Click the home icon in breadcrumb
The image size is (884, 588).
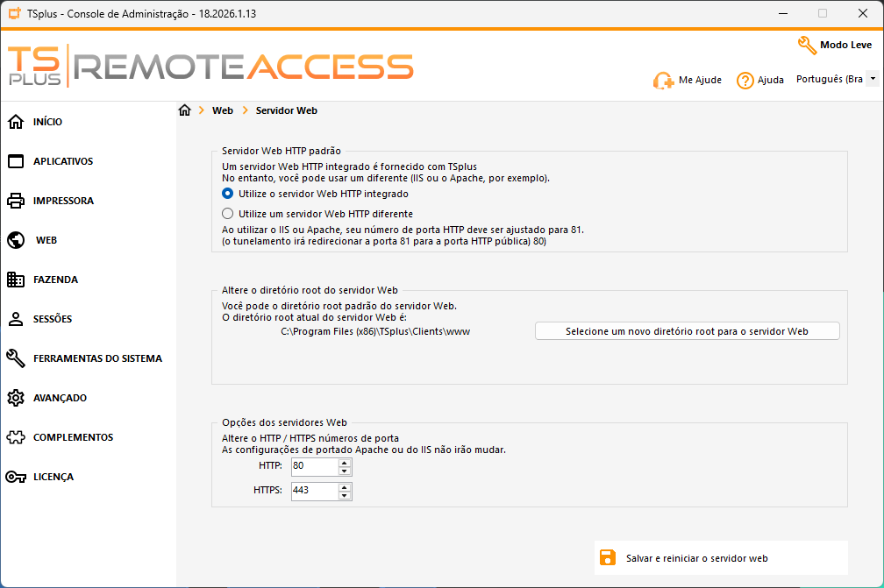pyautogui.click(x=184, y=110)
